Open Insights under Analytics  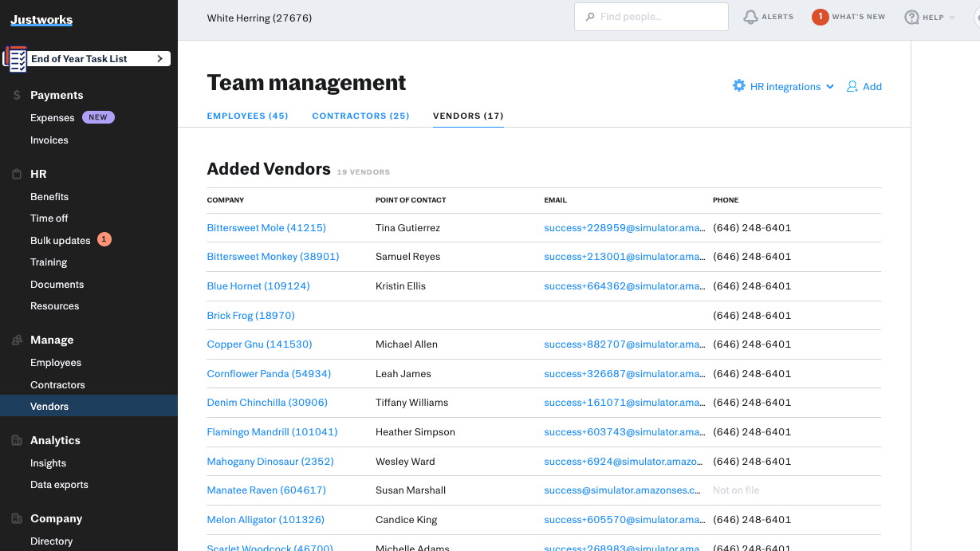click(48, 462)
